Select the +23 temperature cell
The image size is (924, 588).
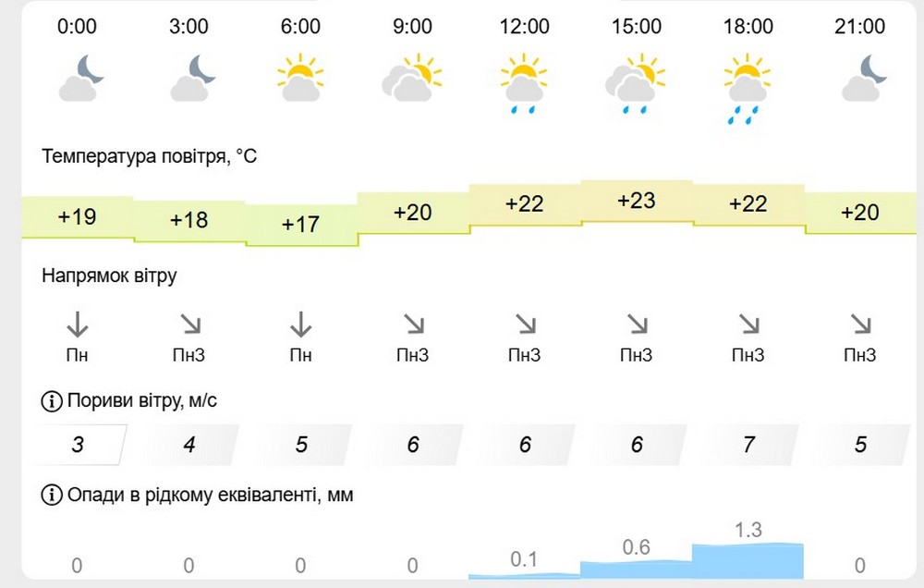point(637,202)
